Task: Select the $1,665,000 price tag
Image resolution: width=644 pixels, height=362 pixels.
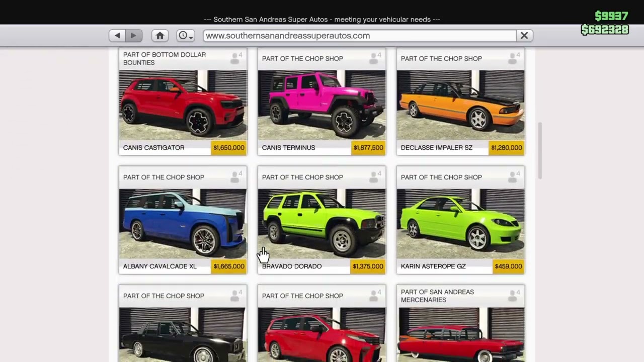Action: [229, 266]
